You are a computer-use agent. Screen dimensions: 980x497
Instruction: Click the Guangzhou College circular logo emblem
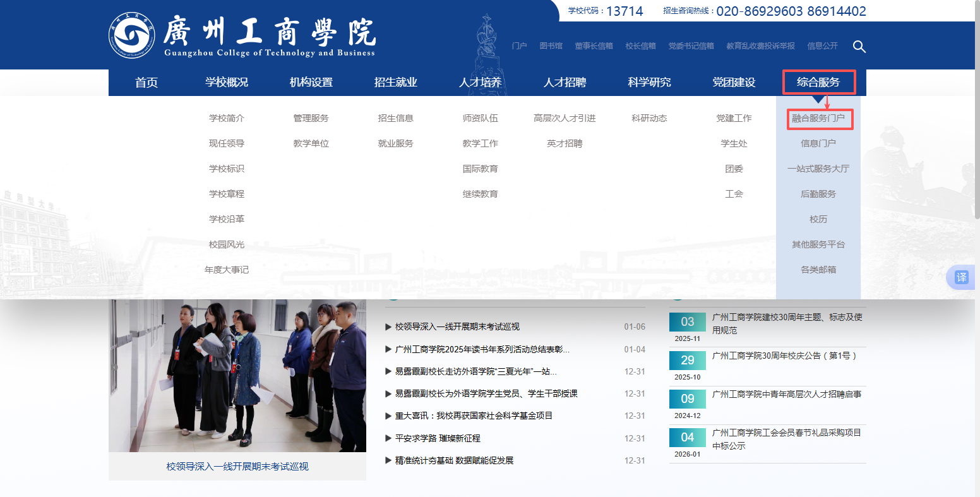point(131,35)
